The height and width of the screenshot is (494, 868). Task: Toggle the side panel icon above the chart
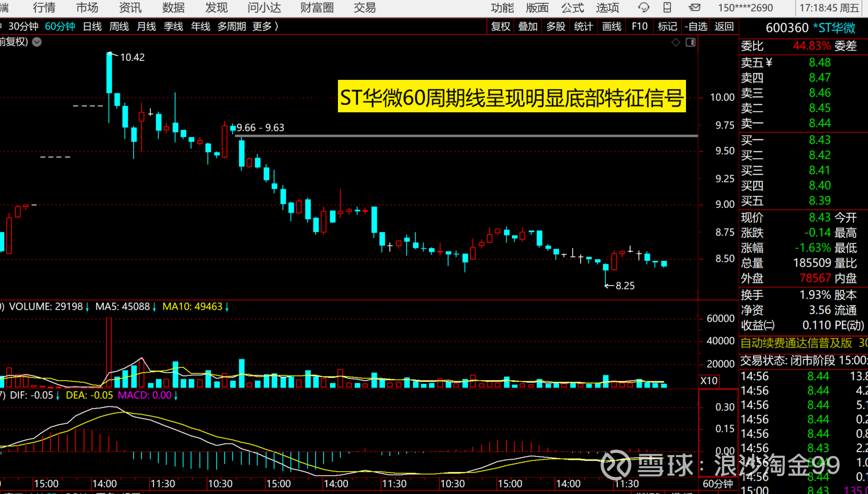[x=691, y=42]
